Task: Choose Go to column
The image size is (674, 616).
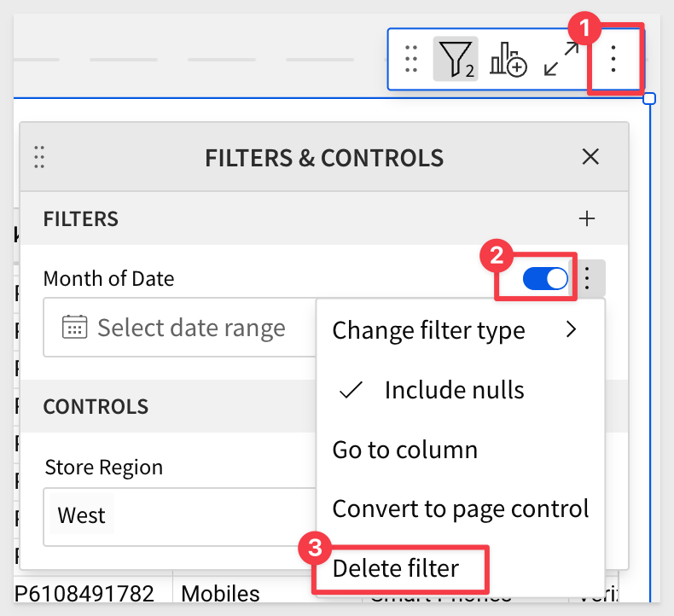Action: [x=460, y=450]
